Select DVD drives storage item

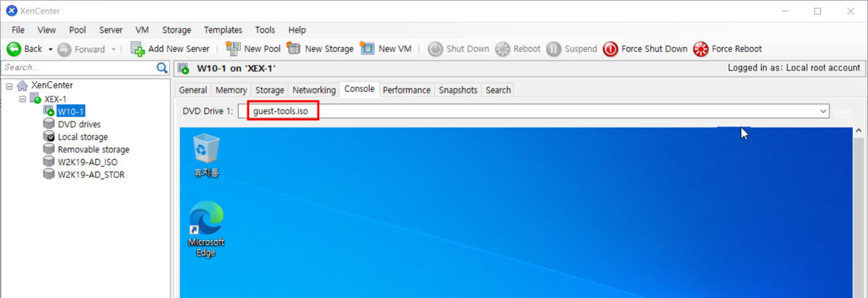79,124
